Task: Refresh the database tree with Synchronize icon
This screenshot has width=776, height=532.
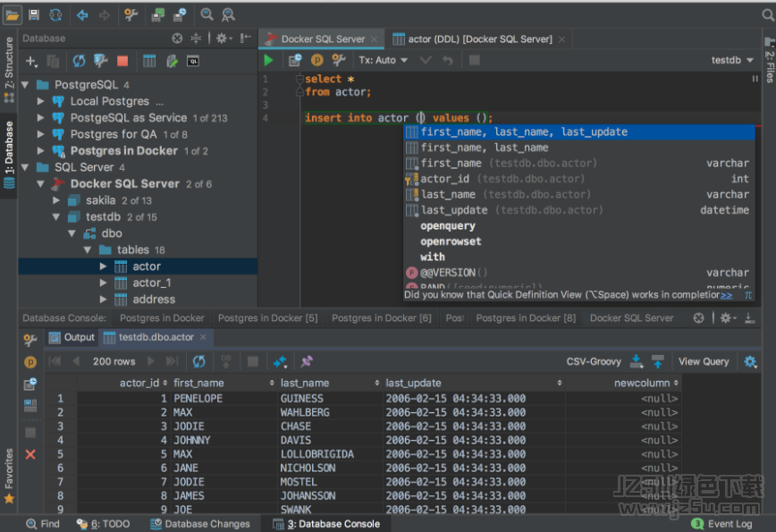Action: click(x=79, y=61)
